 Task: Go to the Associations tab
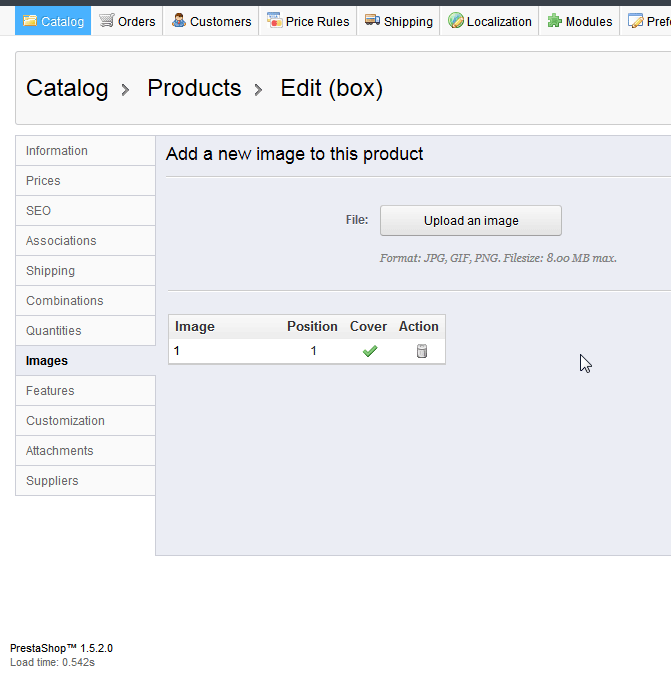pyautogui.click(x=61, y=241)
